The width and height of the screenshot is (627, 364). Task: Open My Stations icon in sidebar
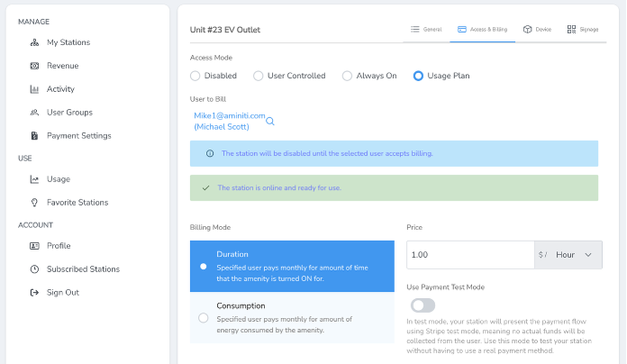point(35,42)
